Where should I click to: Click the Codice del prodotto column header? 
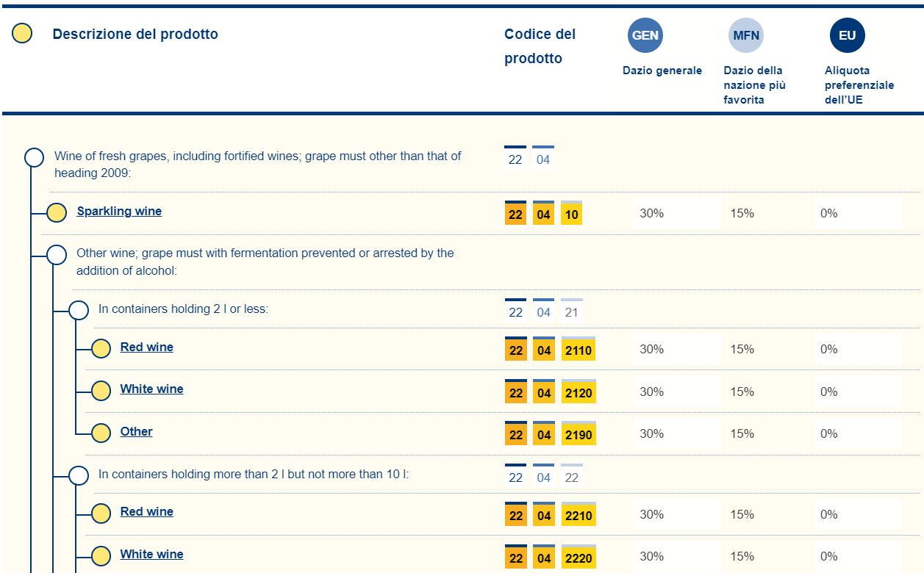click(x=540, y=46)
